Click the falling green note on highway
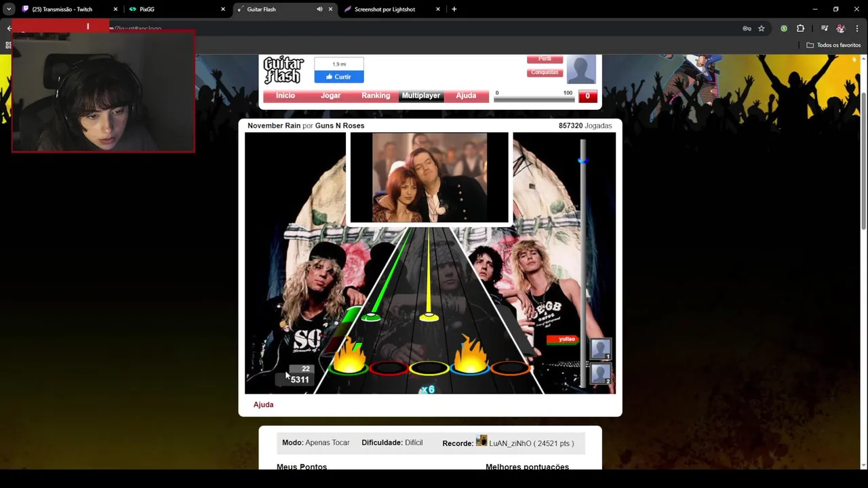The image size is (868, 488). click(371, 317)
